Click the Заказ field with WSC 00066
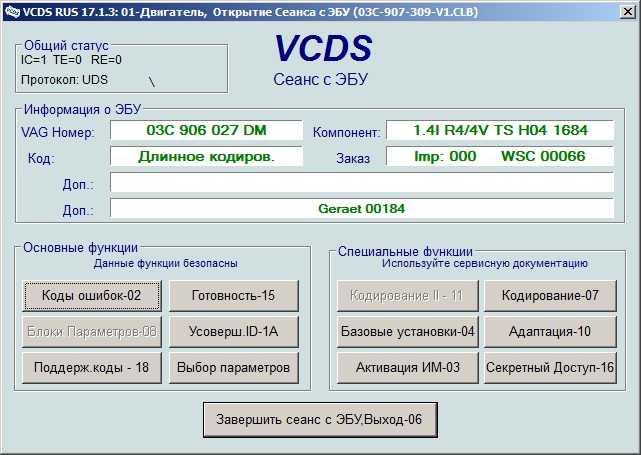641x455 pixels. [500, 157]
